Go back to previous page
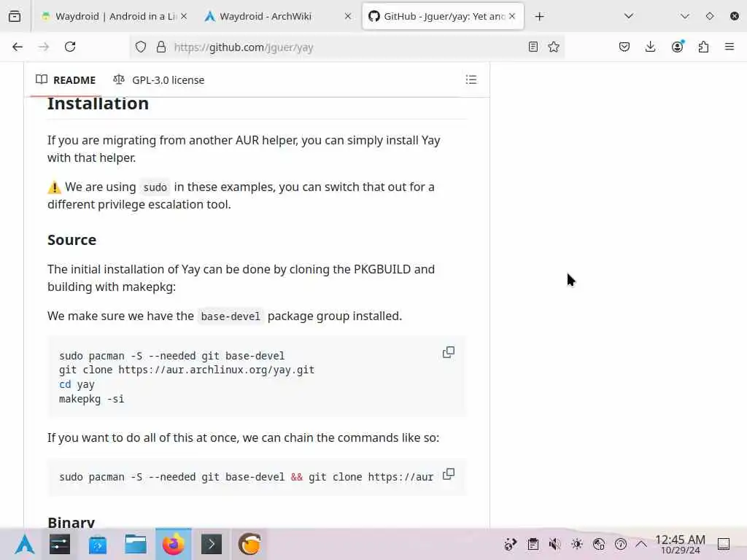Screen dimensions: 747x560 pyautogui.click(x=18, y=47)
